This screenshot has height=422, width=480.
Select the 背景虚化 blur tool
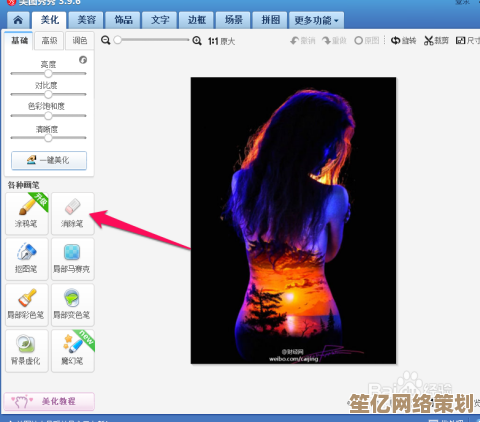click(27, 351)
